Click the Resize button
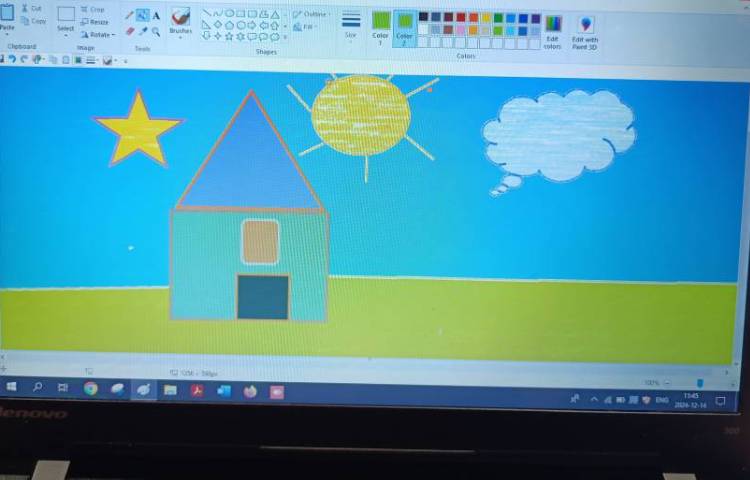Screen dimensions: 750x480 pyautogui.click(x=94, y=22)
